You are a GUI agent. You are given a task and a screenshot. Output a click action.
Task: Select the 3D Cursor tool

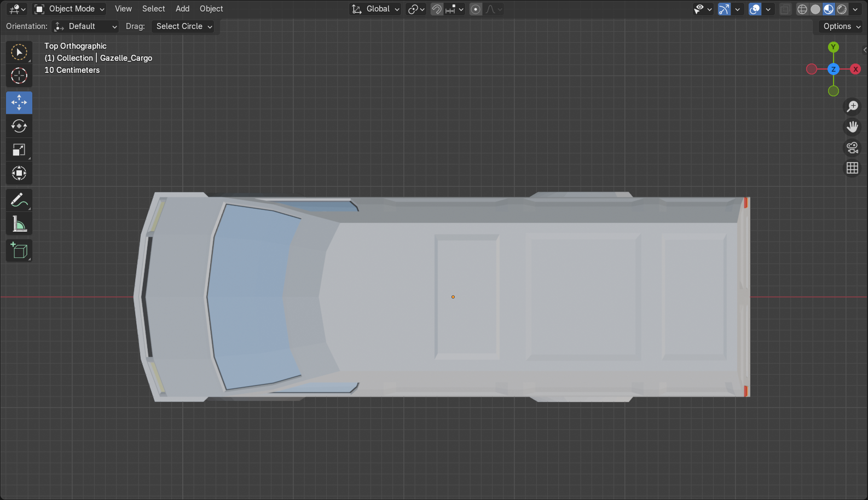coord(19,76)
